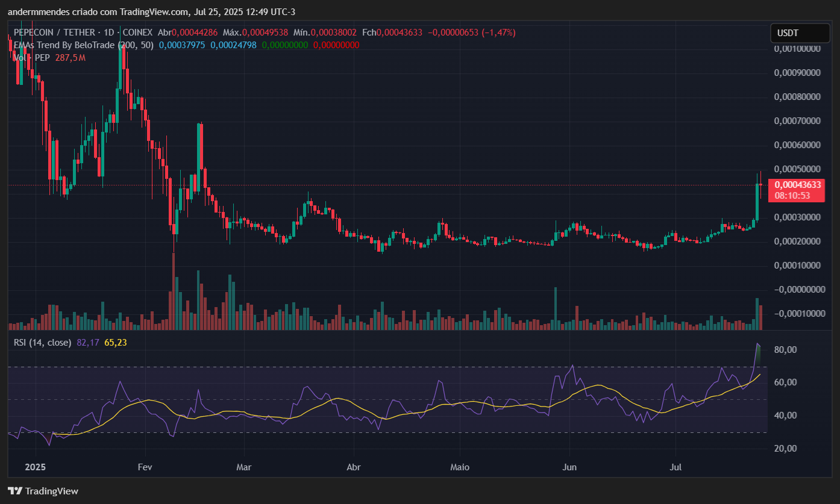Click the 0,00050000 price axis label
Viewport: 840px width, 504px height.
[x=797, y=169]
